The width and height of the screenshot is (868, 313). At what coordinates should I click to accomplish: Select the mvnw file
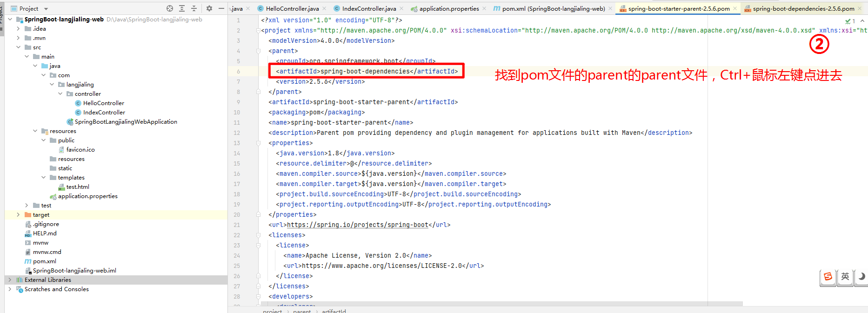[x=40, y=243]
